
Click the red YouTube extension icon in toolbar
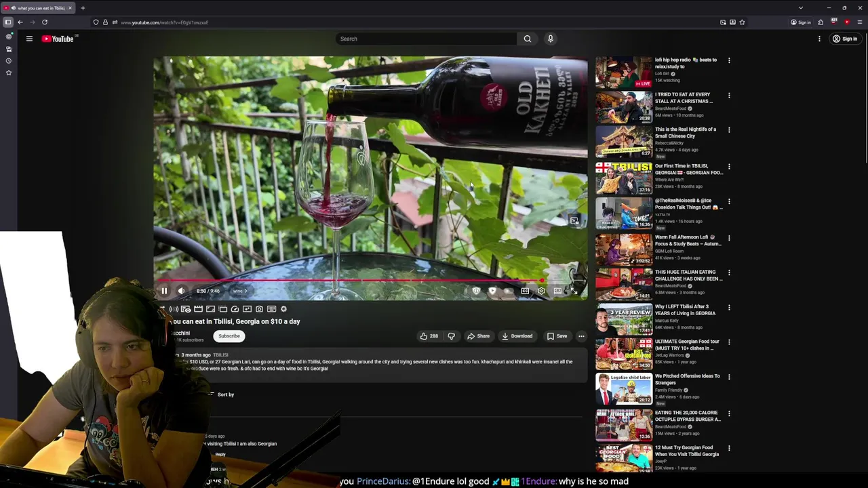pyautogui.click(x=847, y=22)
